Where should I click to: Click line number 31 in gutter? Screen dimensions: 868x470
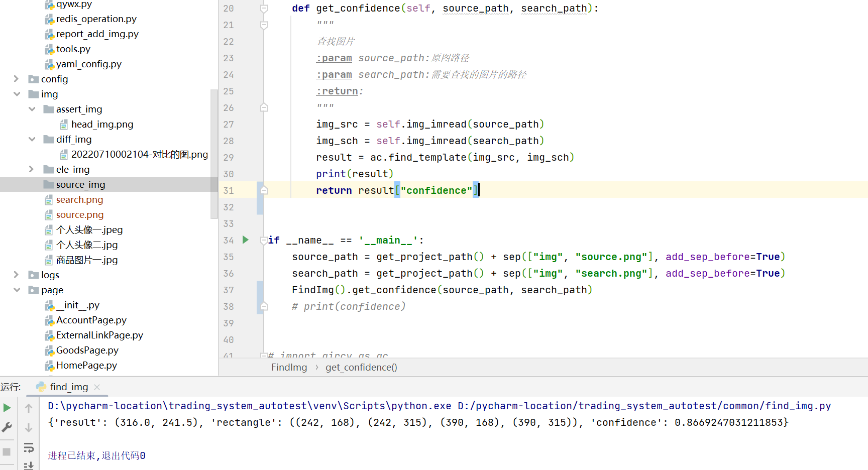point(229,190)
